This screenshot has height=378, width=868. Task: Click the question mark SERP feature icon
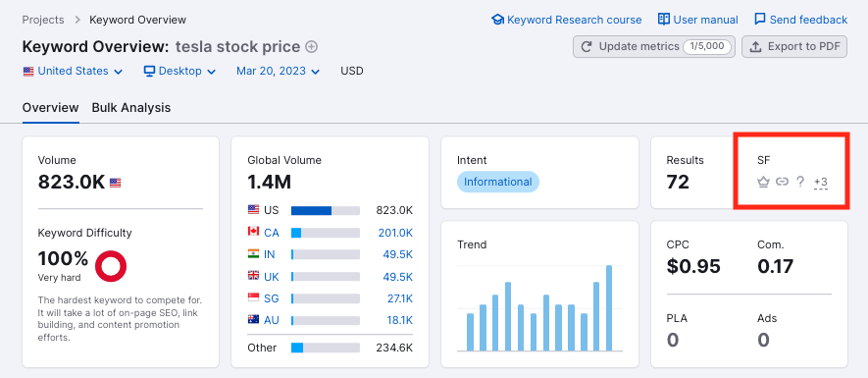click(800, 182)
